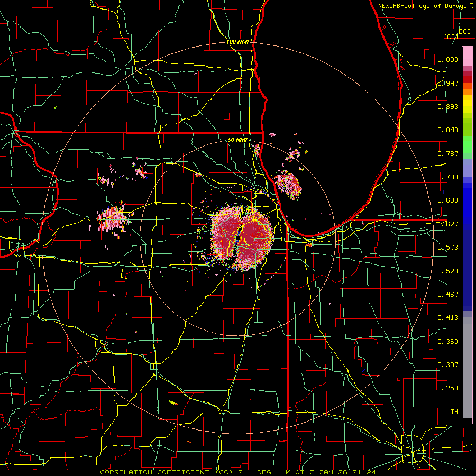This screenshot has width=476, height=476.
Task: Click the KLOT 7 JAN 26 01:24 timestamp
Action: 331,472
